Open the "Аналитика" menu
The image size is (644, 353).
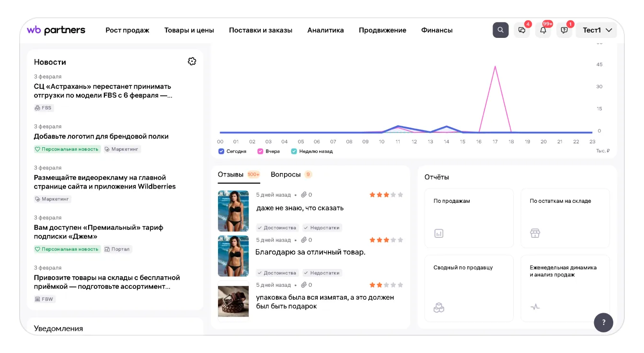(x=325, y=30)
